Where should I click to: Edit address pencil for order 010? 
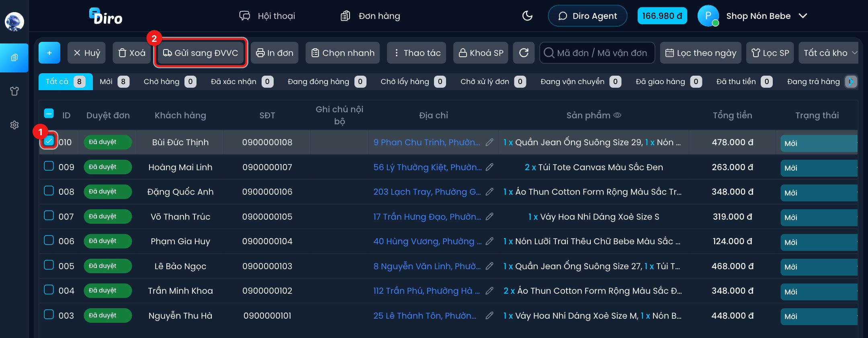pos(489,142)
